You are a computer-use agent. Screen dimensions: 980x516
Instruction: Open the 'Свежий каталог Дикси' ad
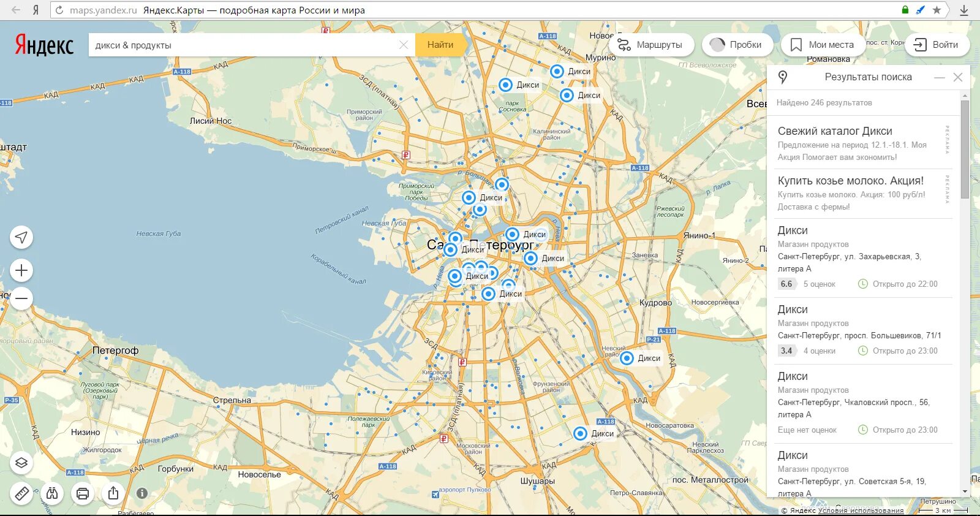click(835, 131)
